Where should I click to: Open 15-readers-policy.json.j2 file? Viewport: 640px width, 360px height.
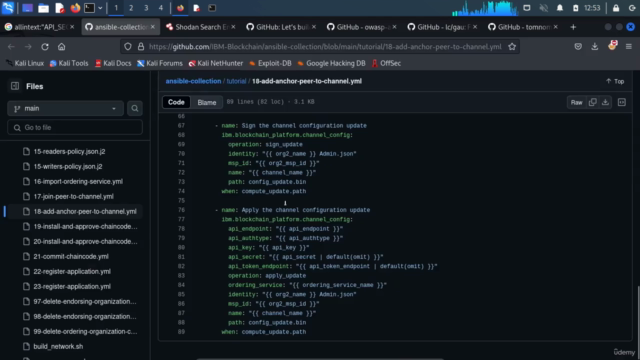coord(69,151)
